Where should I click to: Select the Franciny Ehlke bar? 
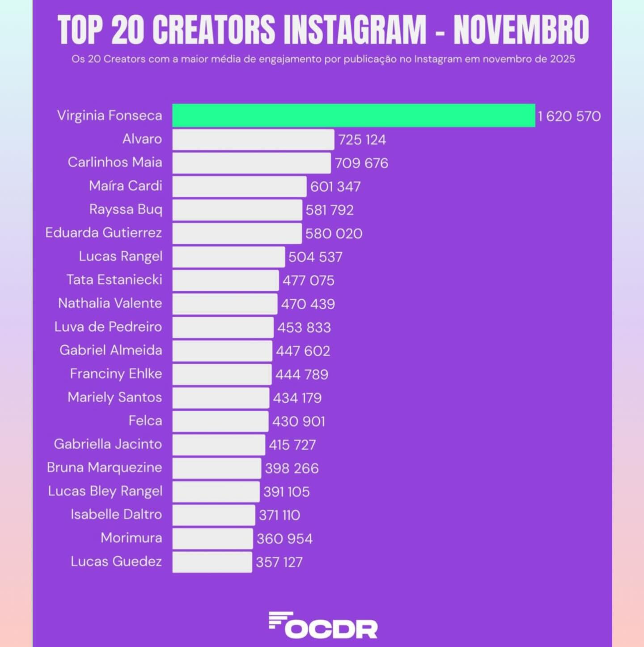[222, 374]
